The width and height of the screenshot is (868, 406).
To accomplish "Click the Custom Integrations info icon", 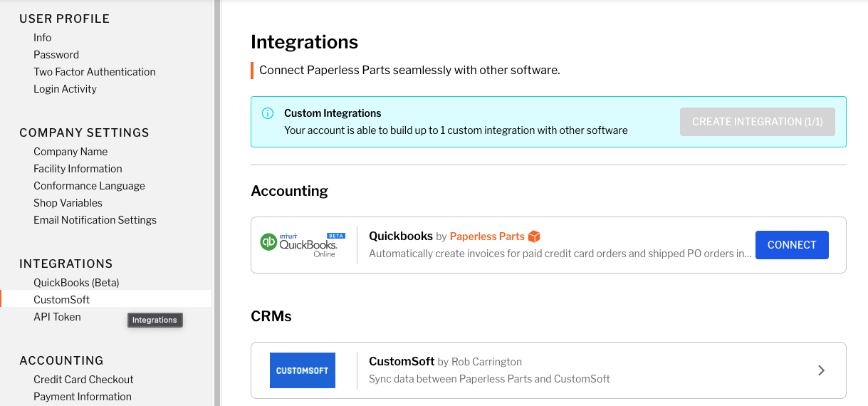I will point(268,113).
